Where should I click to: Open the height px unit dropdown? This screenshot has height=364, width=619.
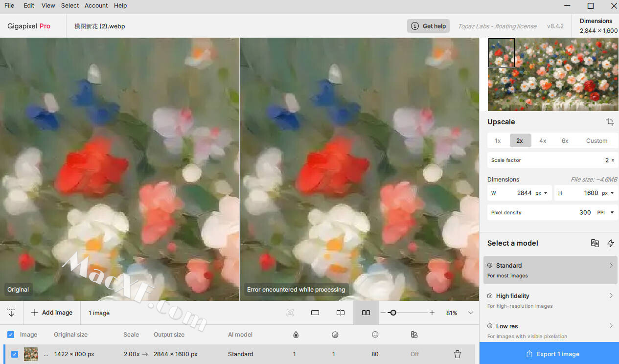click(608, 193)
